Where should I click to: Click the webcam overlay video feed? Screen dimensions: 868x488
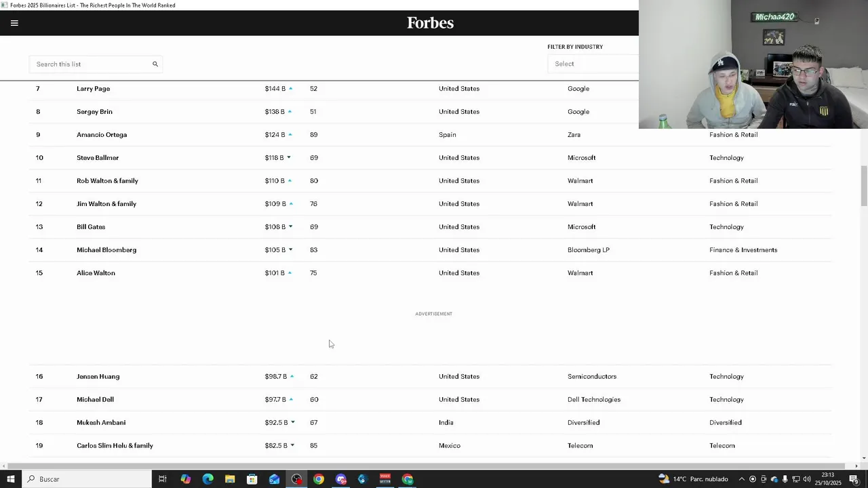[x=753, y=64]
